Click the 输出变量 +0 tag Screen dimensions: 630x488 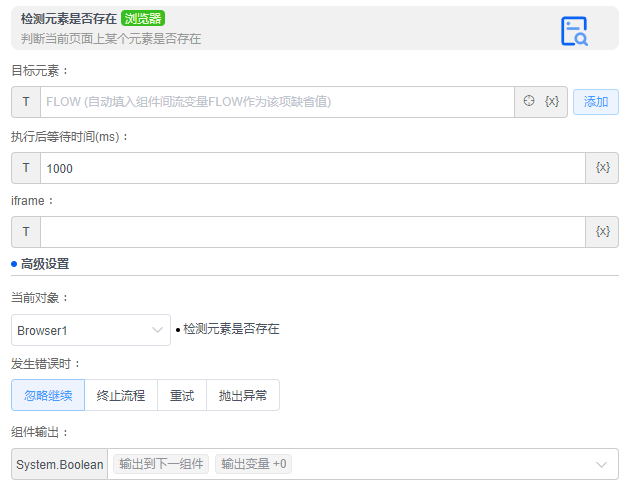point(253,464)
